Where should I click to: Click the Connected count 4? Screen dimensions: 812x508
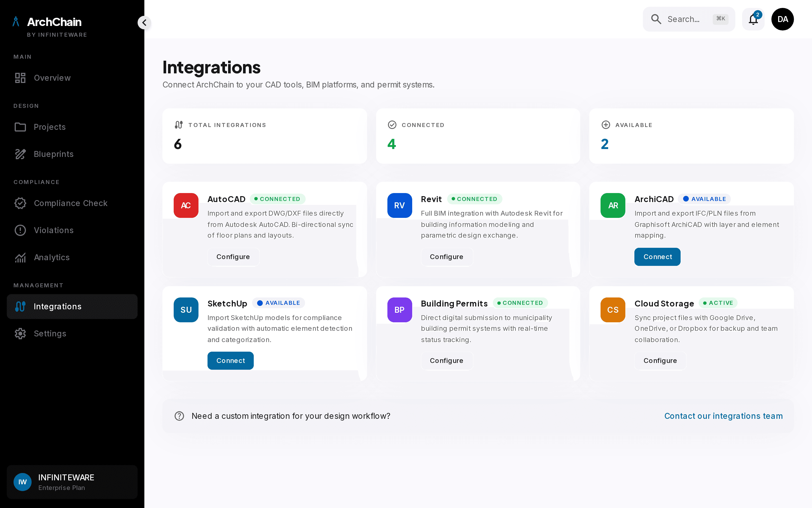pyautogui.click(x=392, y=144)
